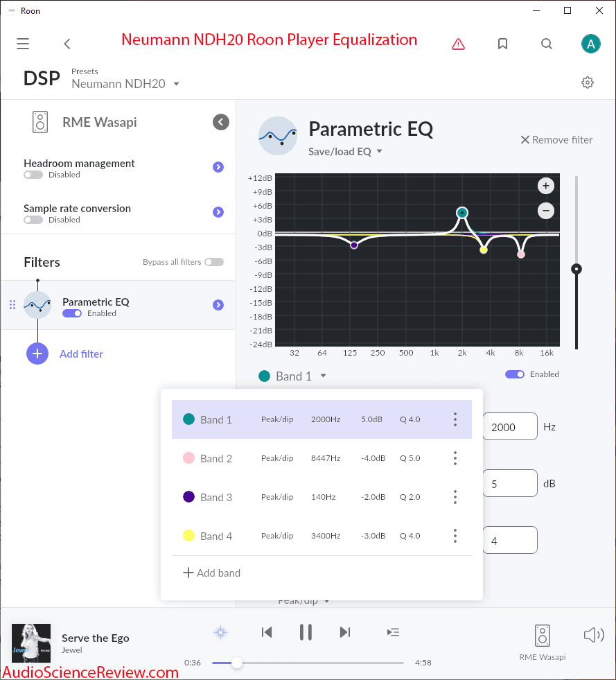Zoom out the EQ graph

click(546, 211)
